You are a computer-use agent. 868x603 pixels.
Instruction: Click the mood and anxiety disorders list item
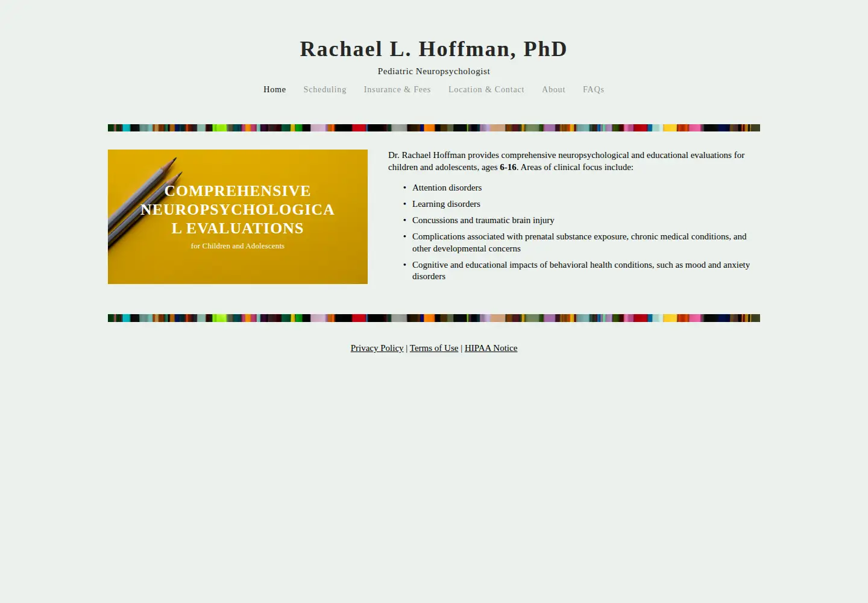pyautogui.click(x=581, y=270)
